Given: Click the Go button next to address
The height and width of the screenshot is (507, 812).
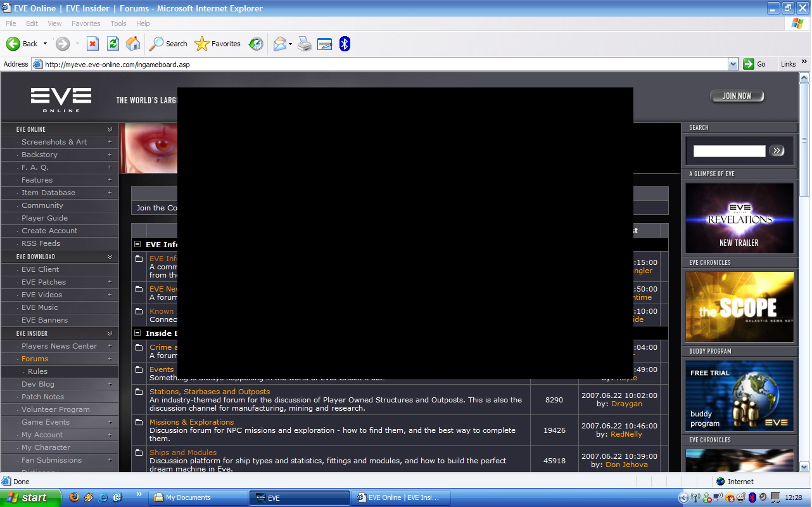Looking at the screenshot, I should [x=755, y=64].
